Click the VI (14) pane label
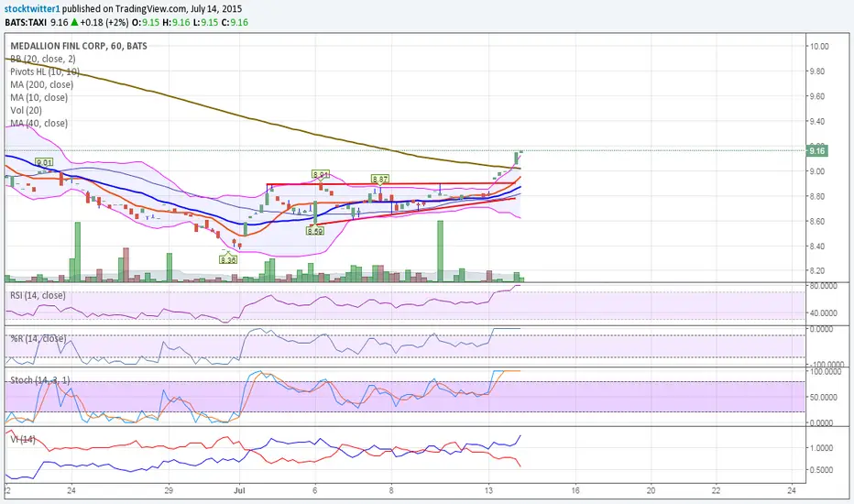 click(22, 439)
